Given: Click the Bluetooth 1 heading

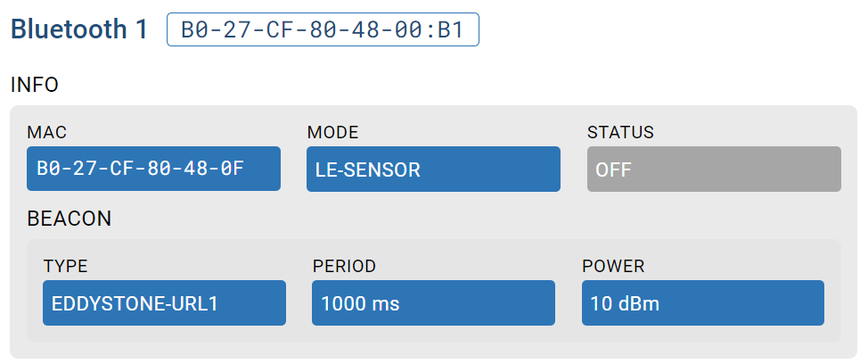Looking at the screenshot, I should point(78,29).
